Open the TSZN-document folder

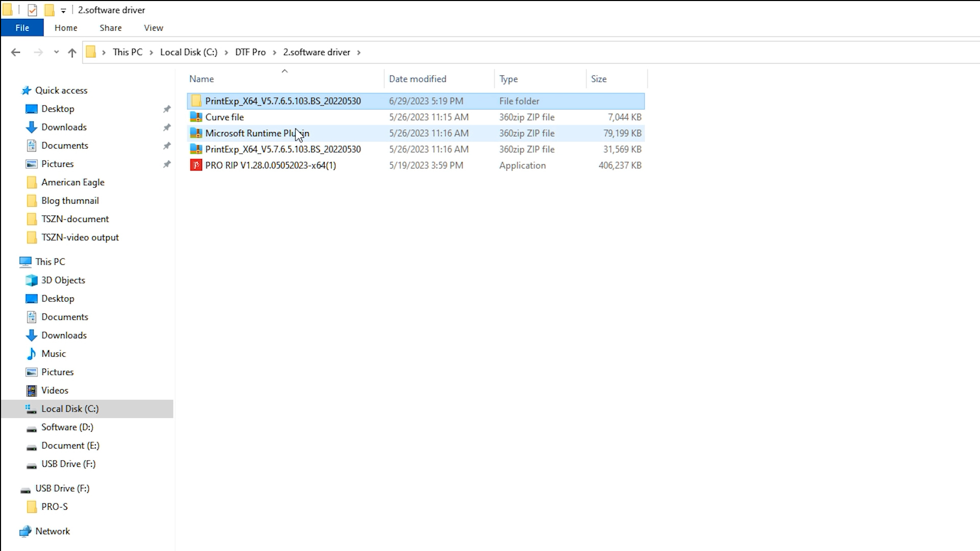[x=75, y=219]
